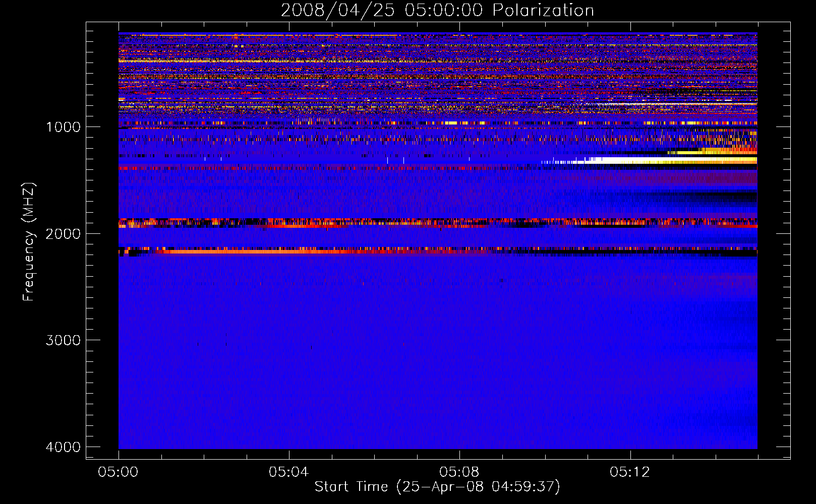Click the 05:12 time tick label

point(629,472)
